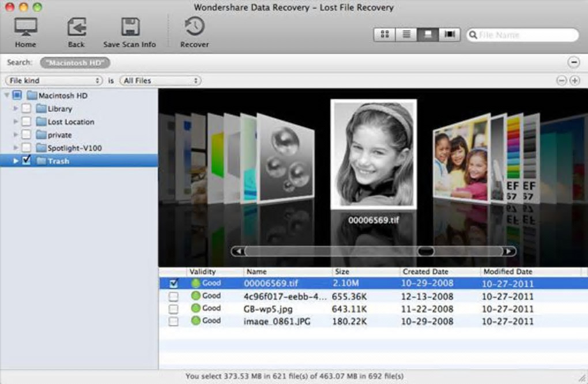Image resolution: width=588 pixels, height=384 pixels.
Task: Expand the Lost Location node
Action: point(16,122)
